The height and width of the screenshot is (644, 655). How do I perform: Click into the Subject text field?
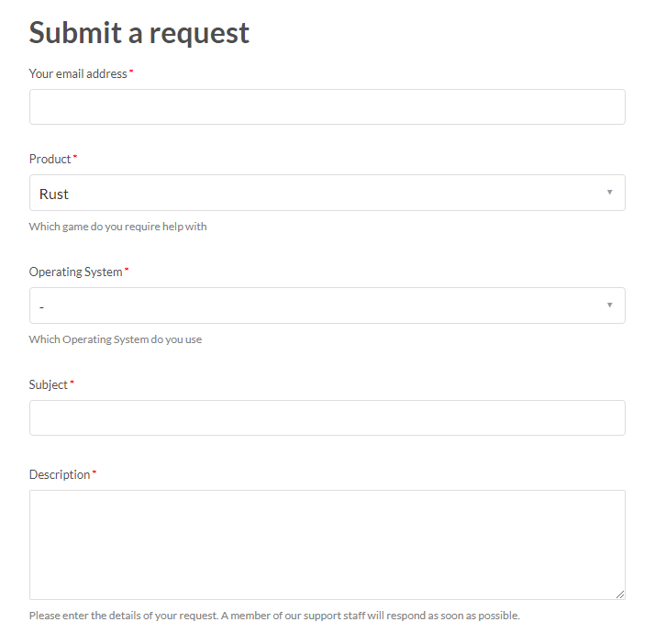[327, 418]
